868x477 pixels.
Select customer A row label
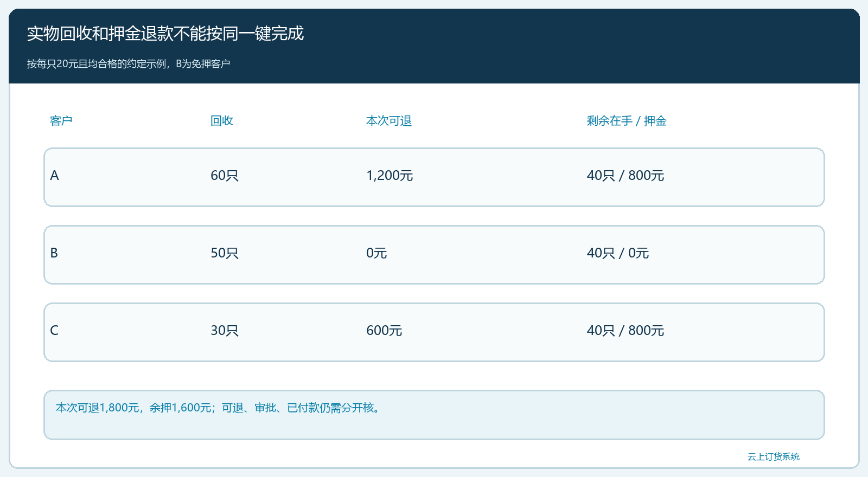click(x=54, y=176)
